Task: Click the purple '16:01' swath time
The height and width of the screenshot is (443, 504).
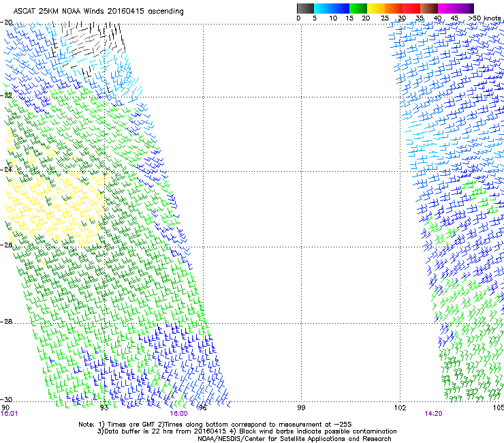Action: pos(10,414)
